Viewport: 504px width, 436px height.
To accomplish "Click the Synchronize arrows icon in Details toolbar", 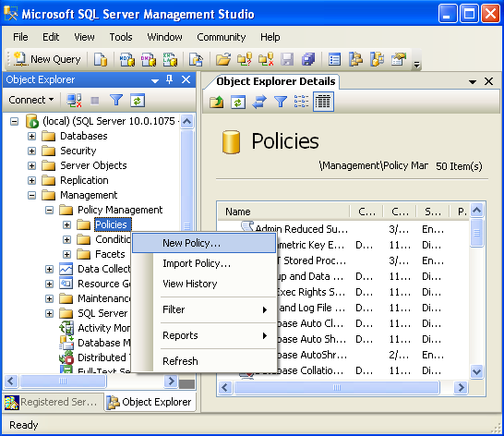I will point(259,102).
